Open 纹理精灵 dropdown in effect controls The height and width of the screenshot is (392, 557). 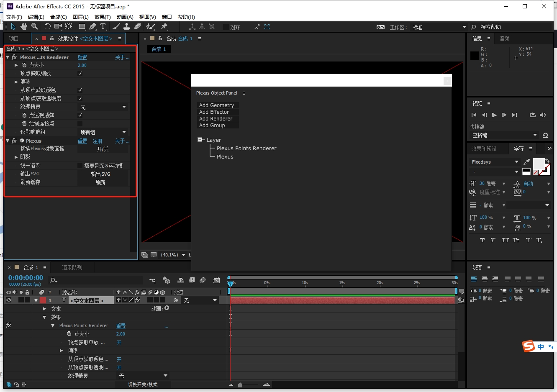coord(103,107)
